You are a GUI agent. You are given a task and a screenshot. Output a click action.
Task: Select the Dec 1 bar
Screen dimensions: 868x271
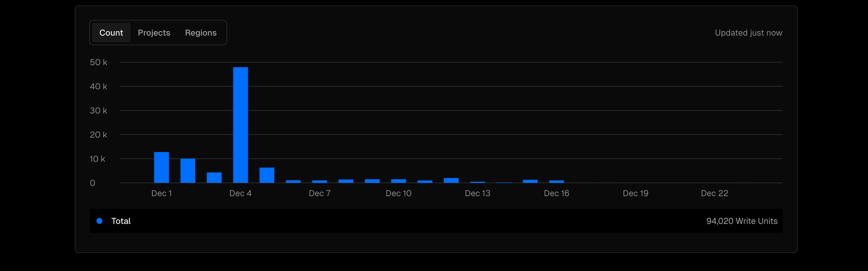162,167
